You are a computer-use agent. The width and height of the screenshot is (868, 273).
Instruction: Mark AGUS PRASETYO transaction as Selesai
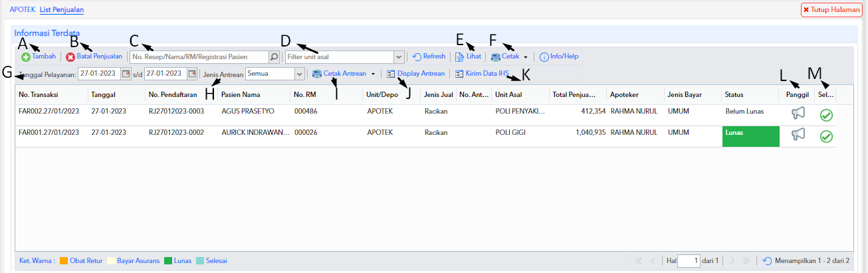[826, 115]
